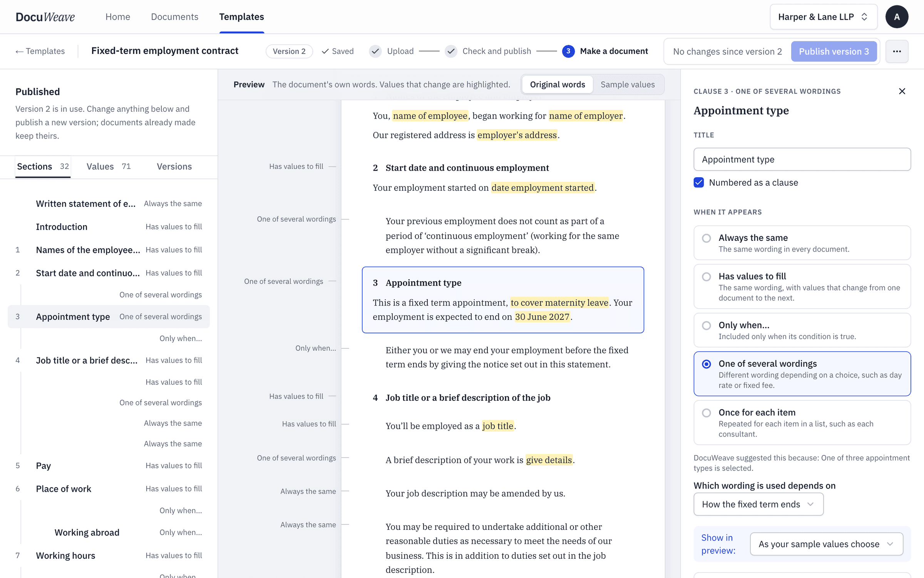The width and height of the screenshot is (924, 578).
Task: Open the Home nav item
Action: (x=118, y=17)
